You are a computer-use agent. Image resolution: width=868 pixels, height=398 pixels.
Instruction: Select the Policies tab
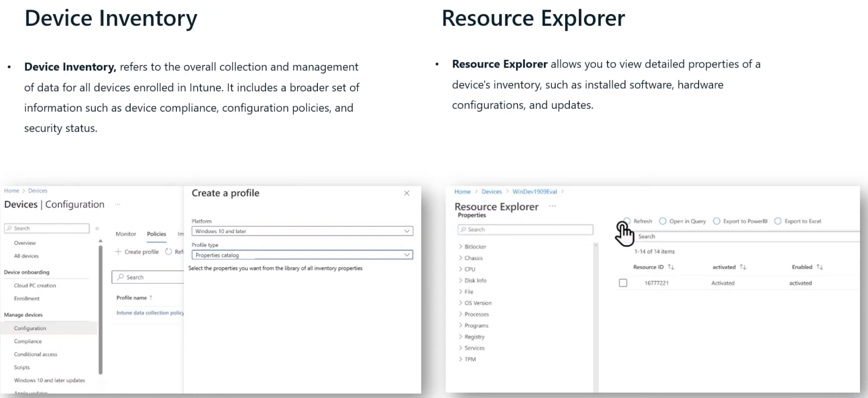pyautogui.click(x=157, y=234)
